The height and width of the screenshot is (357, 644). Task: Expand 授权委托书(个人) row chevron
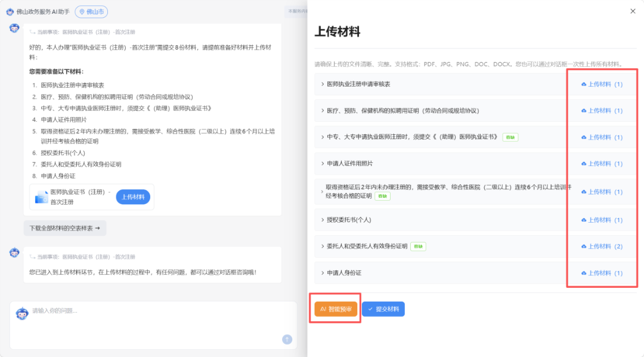pos(323,220)
